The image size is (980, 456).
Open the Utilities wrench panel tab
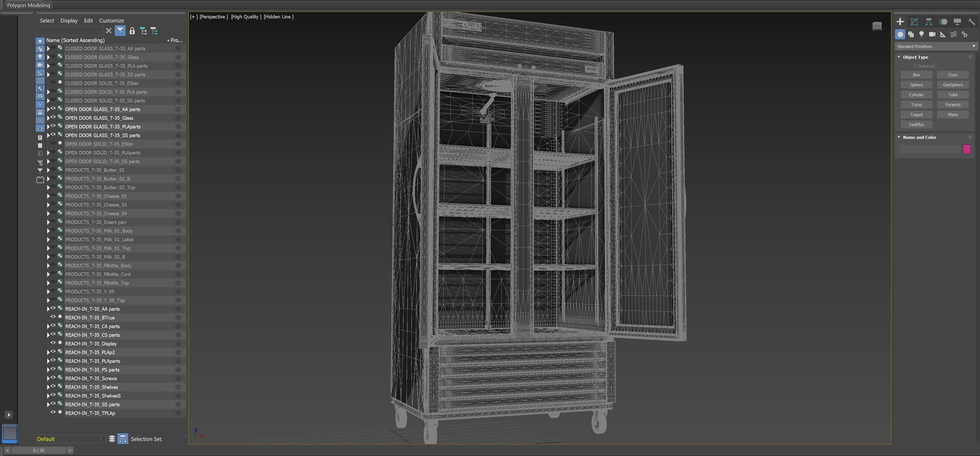(x=971, y=21)
